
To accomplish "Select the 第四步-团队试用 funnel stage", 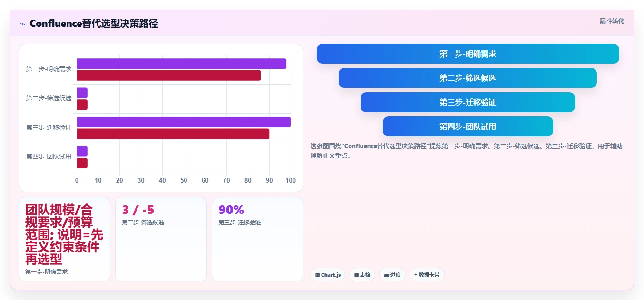I will tap(468, 126).
